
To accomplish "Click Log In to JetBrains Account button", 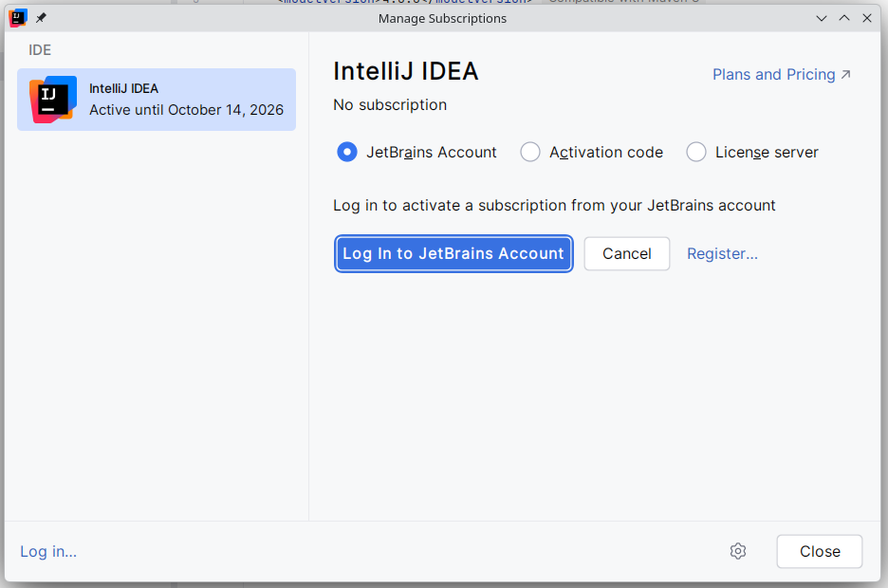I will (x=453, y=253).
